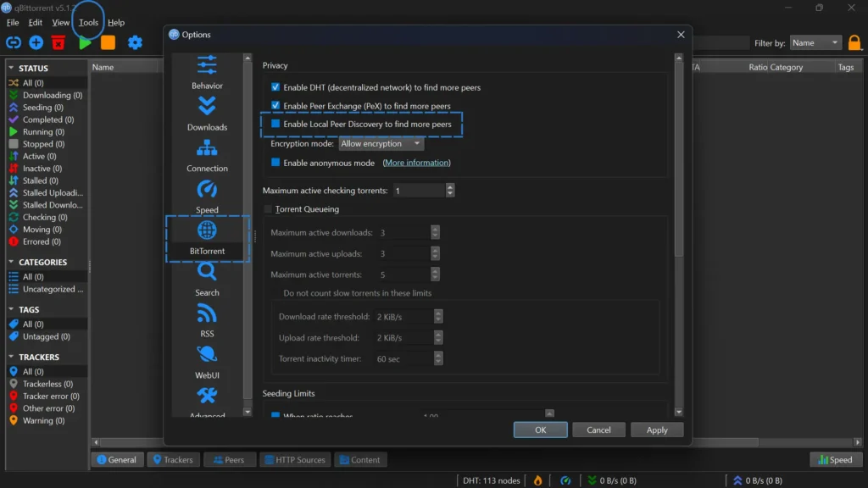Toggle Enable anonymous mode checkbox

click(x=275, y=163)
